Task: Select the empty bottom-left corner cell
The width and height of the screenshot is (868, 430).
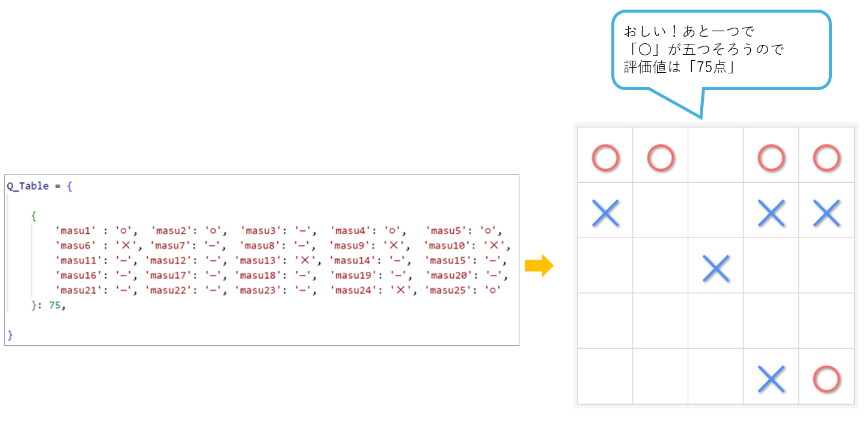Action: point(605,376)
